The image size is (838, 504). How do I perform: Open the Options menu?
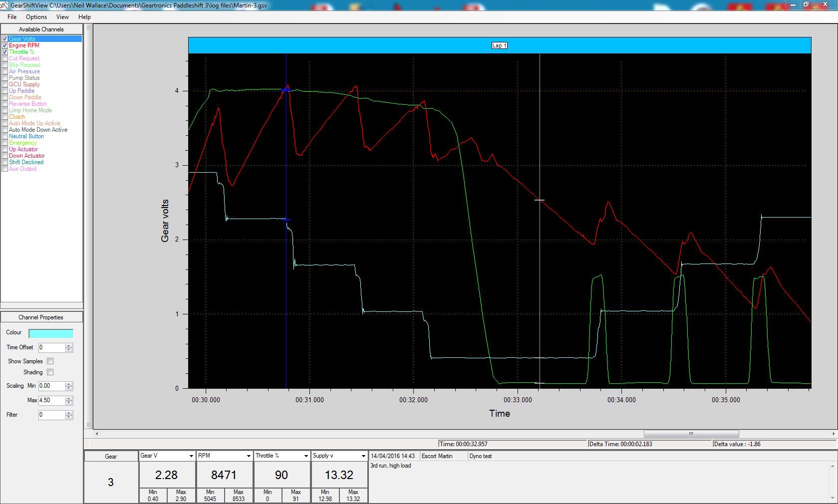(x=36, y=17)
